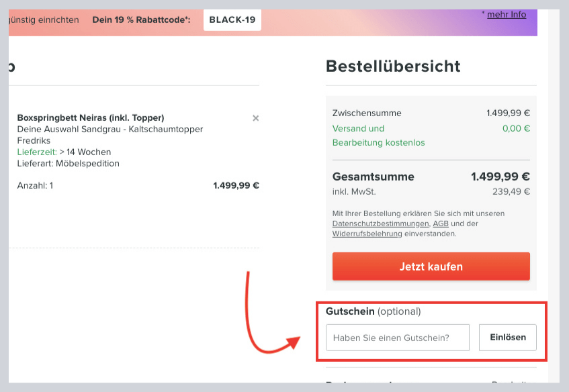Screen dimensions: 569x392
Task: Open the Datenschutzbestimmungen link
Action: pyautogui.click(x=380, y=224)
